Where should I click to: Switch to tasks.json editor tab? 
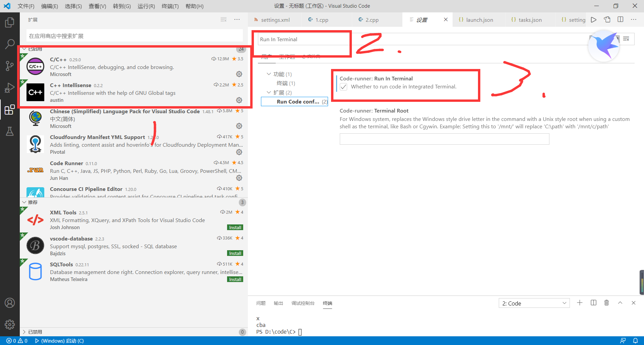[530, 20]
